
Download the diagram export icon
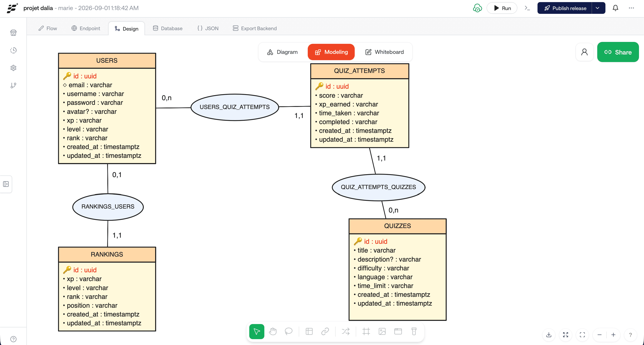pyautogui.click(x=549, y=335)
